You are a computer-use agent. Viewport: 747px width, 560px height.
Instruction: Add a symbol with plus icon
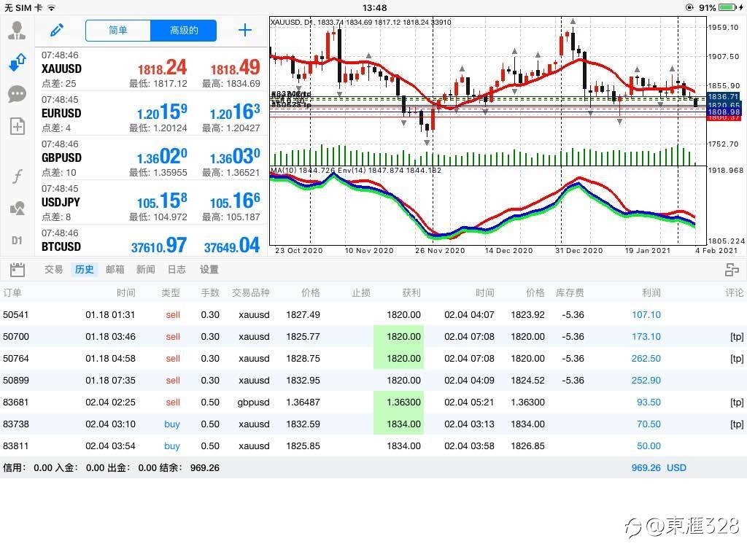click(x=245, y=31)
